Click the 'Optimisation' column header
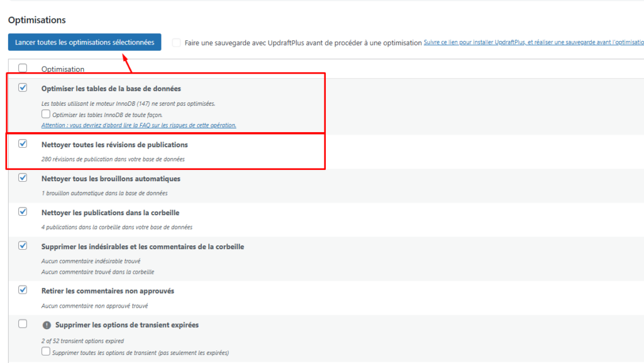 [x=63, y=69]
